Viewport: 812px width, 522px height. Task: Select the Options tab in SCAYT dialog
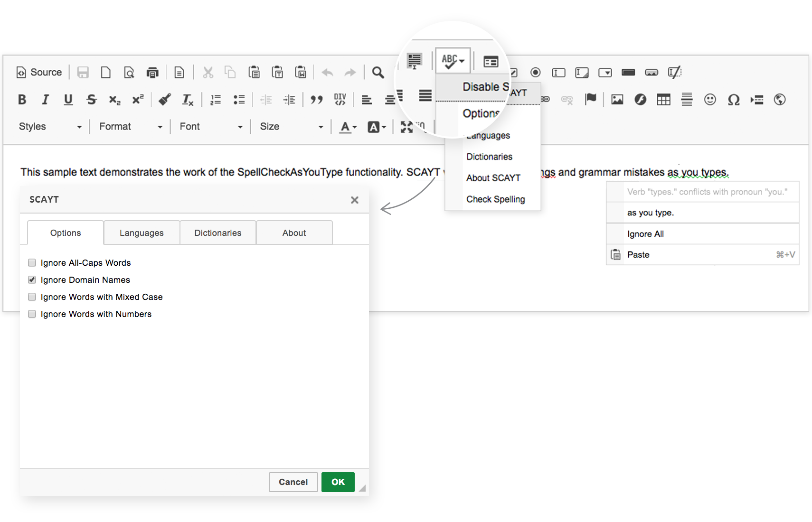coord(66,233)
